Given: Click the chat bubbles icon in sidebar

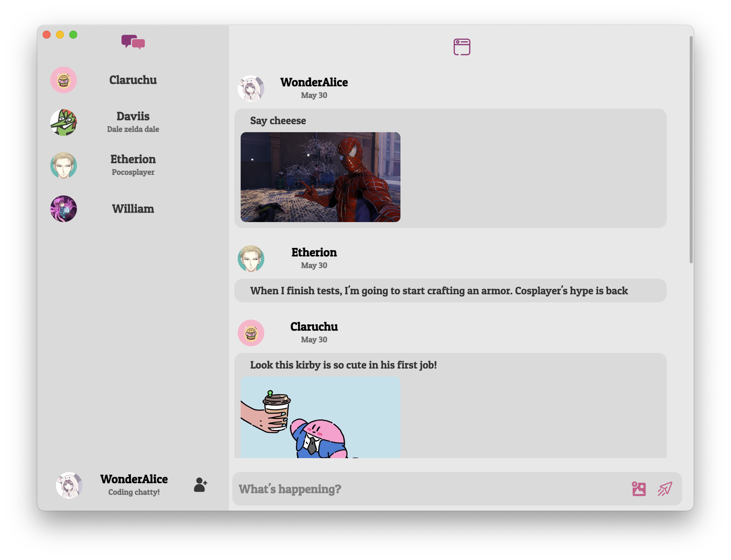Looking at the screenshot, I should [133, 42].
